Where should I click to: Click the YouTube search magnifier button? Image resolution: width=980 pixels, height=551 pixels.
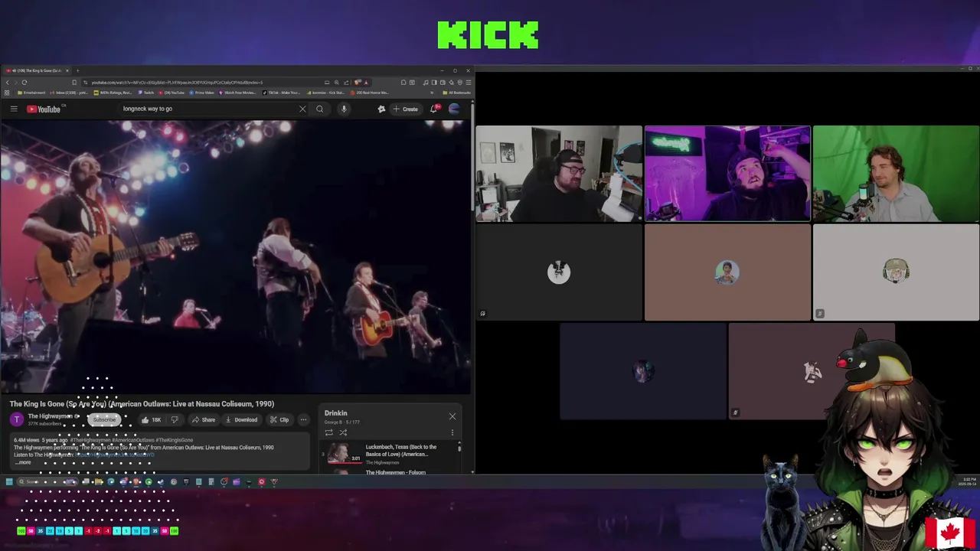[x=320, y=109]
